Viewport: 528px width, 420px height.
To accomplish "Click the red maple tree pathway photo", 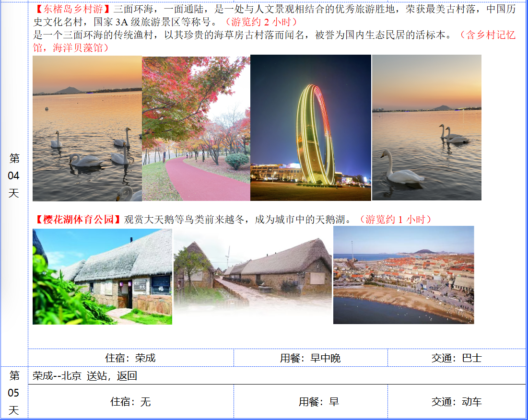I will pos(196,128).
